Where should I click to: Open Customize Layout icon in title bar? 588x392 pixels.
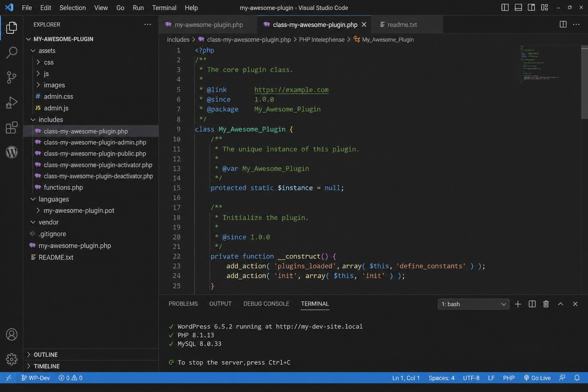coord(544,7)
